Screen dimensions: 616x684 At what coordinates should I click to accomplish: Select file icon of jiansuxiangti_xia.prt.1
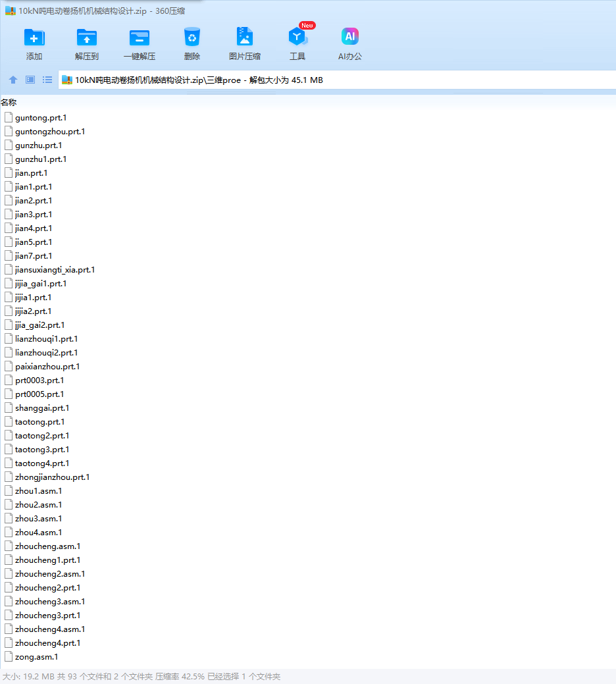coord(9,270)
